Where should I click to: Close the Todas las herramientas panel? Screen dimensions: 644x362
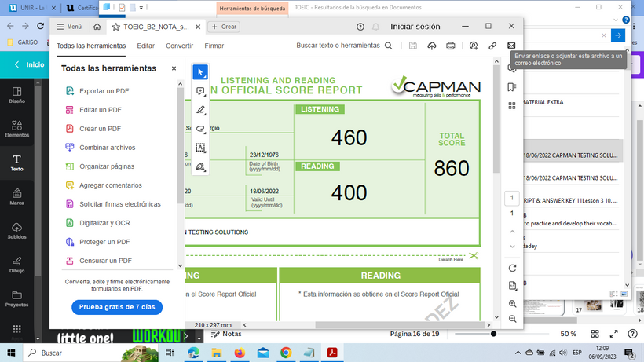174,68
